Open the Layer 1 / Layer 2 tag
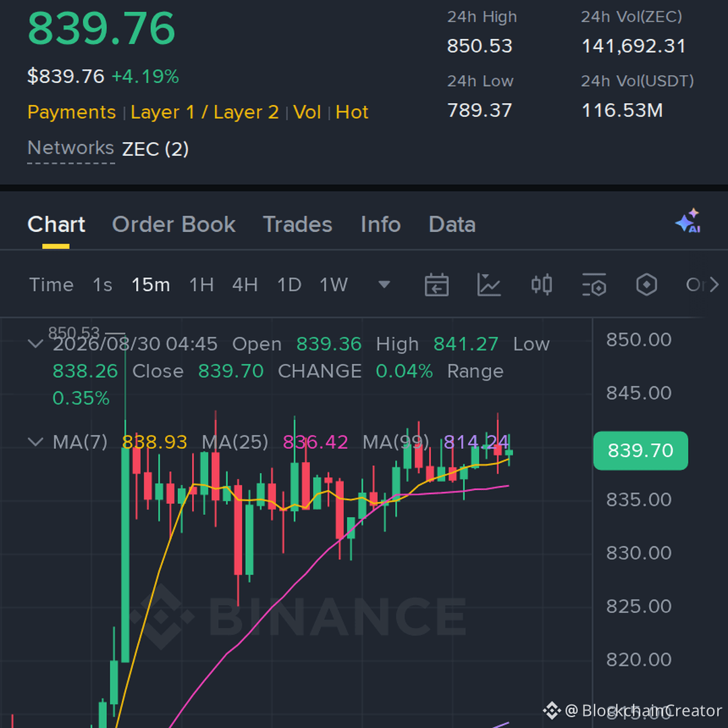Screen dimensions: 728x728 [205, 113]
